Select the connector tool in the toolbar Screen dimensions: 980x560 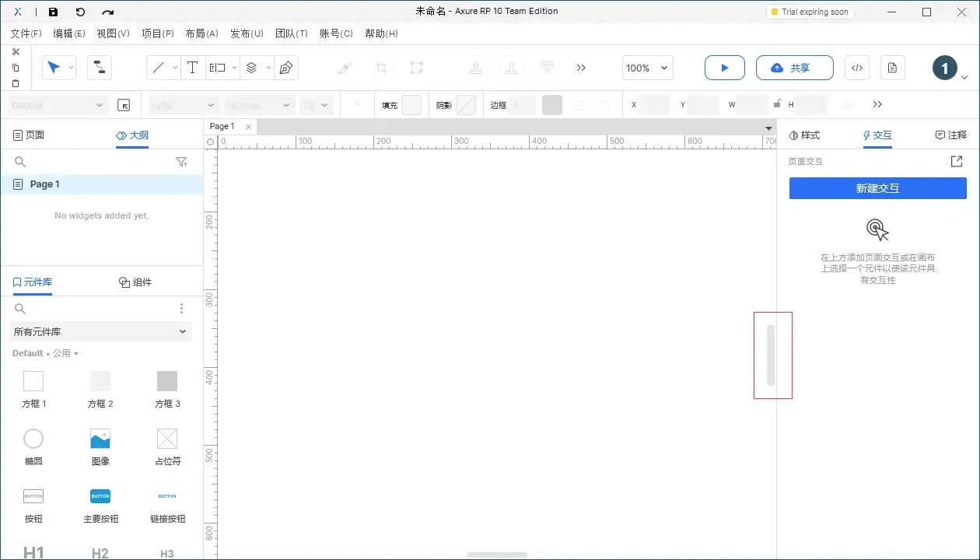click(99, 68)
